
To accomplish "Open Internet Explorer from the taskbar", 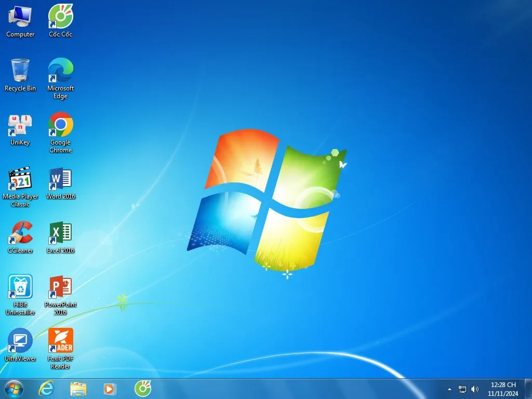I will point(46,389).
